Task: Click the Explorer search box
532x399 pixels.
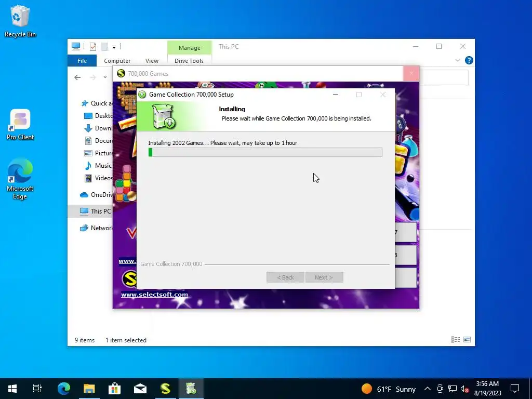Action: 444,77
